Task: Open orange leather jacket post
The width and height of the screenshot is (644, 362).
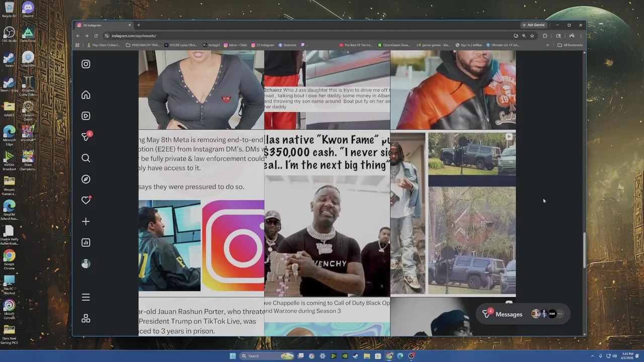Action: tap(453, 89)
